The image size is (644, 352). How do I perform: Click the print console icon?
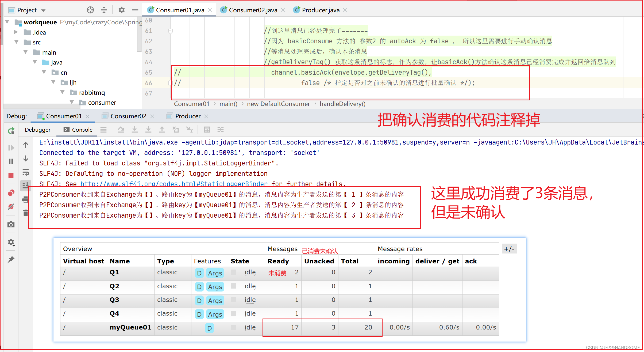pyautogui.click(x=26, y=199)
